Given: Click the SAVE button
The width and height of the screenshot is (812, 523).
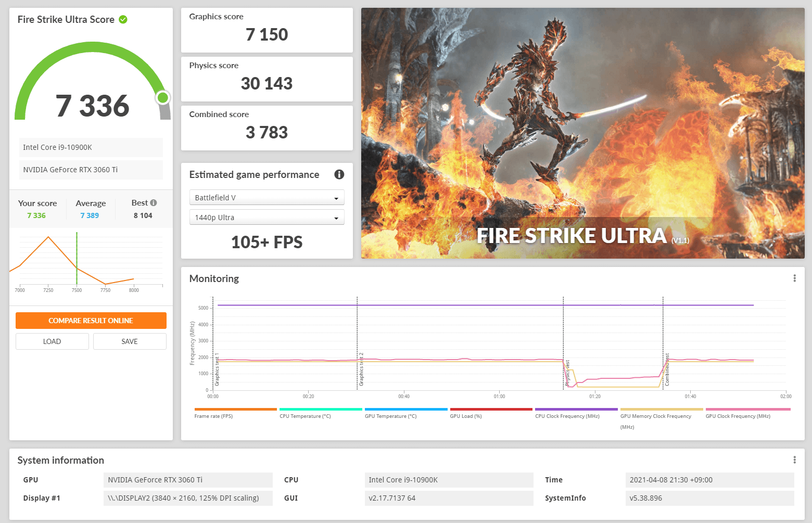Looking at the screenshot, I should (130, 341).
